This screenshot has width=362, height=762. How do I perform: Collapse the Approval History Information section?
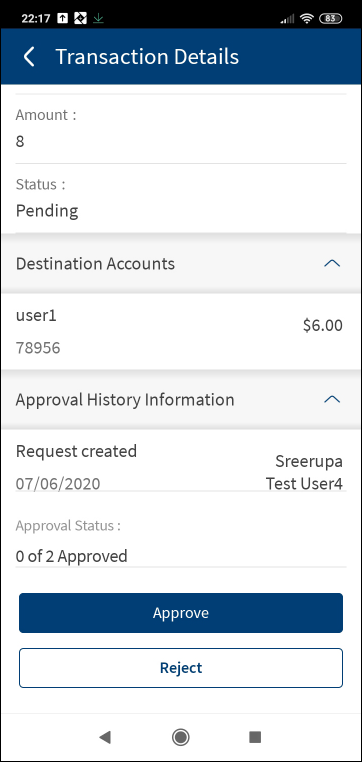click(x=332, y=399)
